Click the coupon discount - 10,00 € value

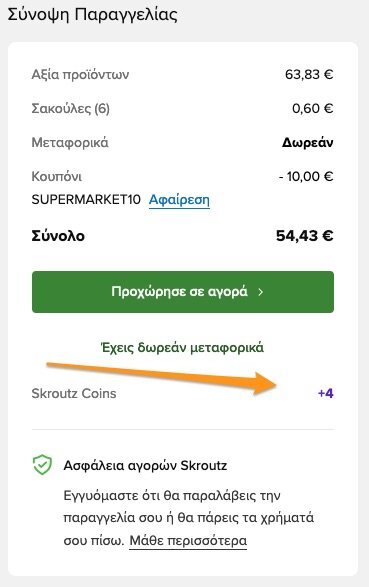[x=306, y=176]
